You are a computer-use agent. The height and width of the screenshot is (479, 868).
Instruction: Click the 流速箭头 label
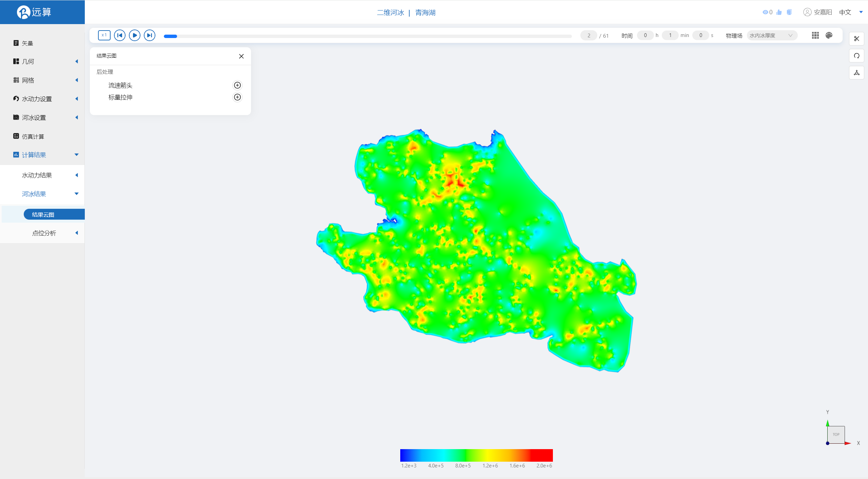[120, 85]
